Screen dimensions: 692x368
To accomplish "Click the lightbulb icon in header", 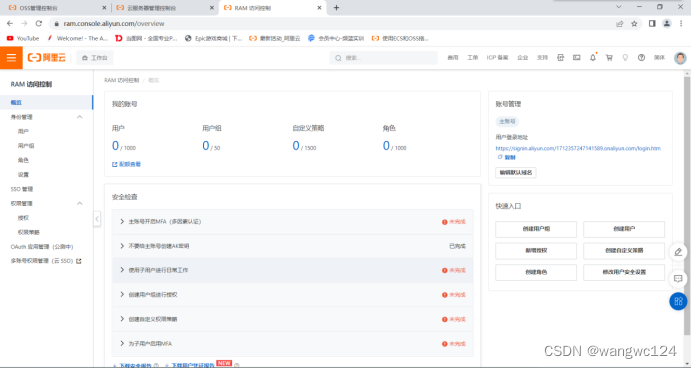I will [625, 58].
